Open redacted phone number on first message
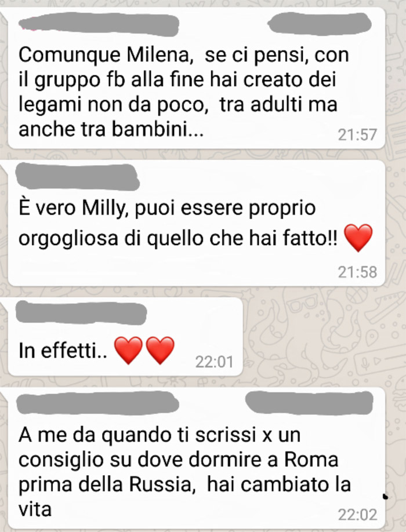The height and width of the screenshot is (532, 406). click(x=319, y=23)
